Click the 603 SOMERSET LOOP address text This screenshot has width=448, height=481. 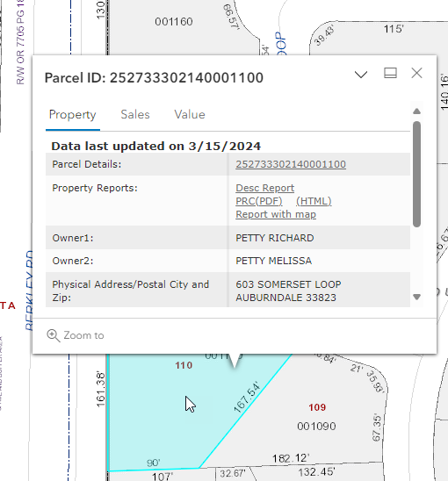click(288, 284)
